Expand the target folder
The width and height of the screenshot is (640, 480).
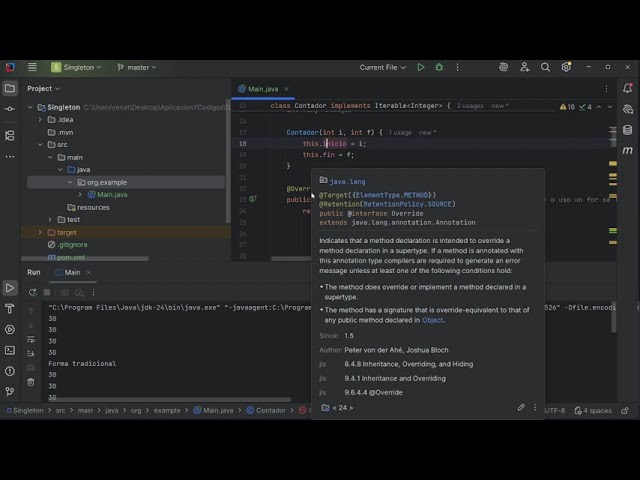click(x=40, y=232)
